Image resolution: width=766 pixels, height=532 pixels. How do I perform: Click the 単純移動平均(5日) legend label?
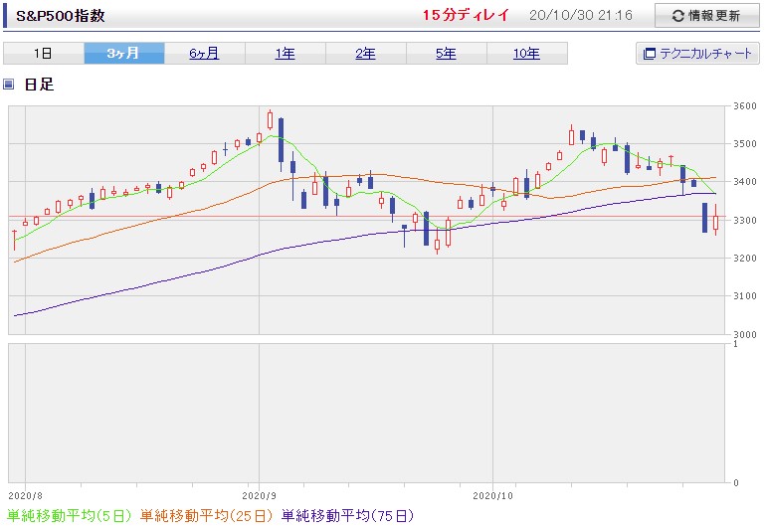pos(70,516)
